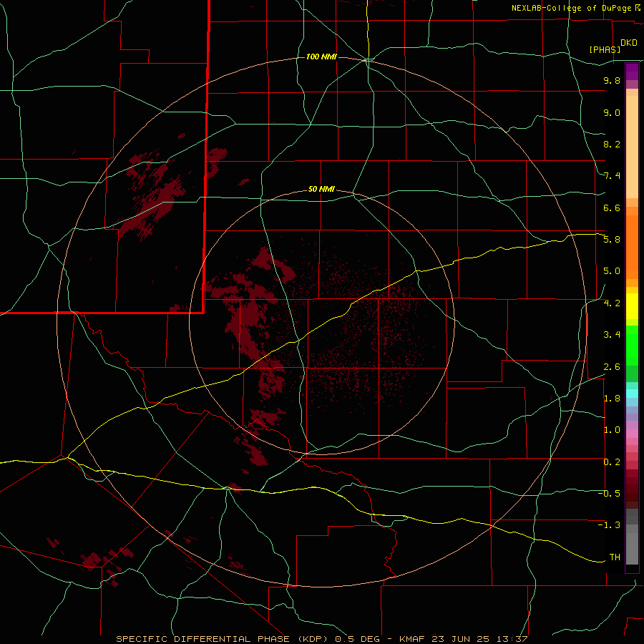This screenshot has height=644, width=644.
Task: Pick the purple segment atop the color bar
Action: (632, 72)
